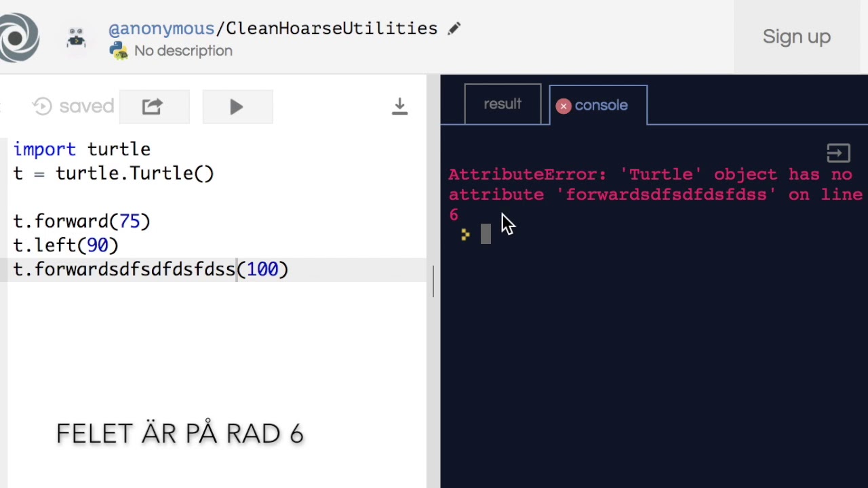The width and height of the screenshot is (868, 488).
Task: Clear the console with the arrow-box icon
Action: coord(838,153)
